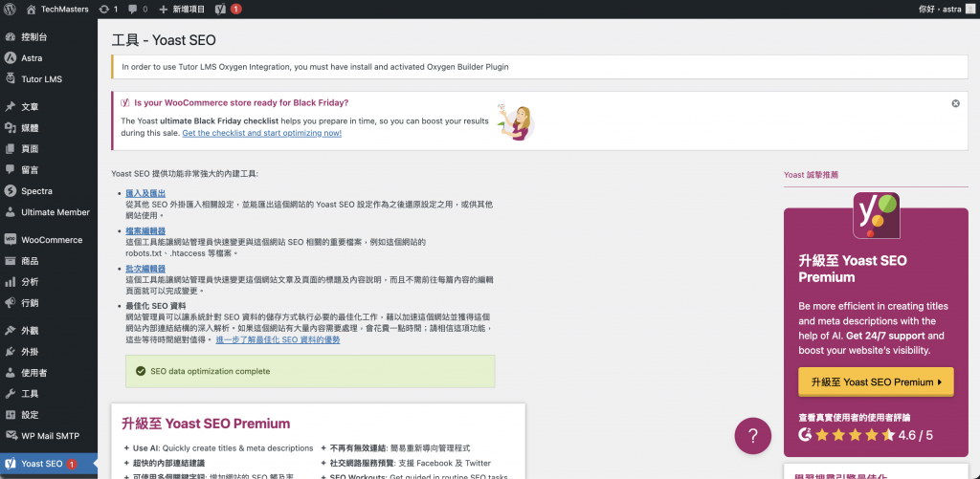Open WP Mail SMTP menu label
This screenshot has width=980, height=479.
pos(51,436)
